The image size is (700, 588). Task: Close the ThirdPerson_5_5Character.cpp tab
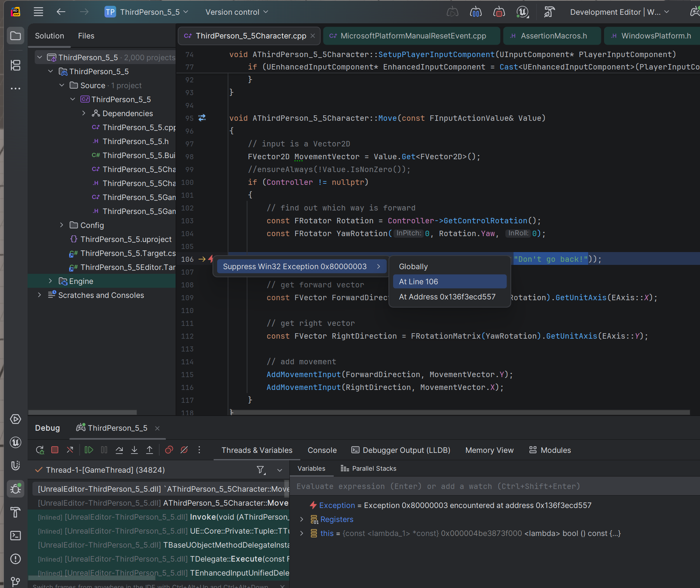[313, 36]
